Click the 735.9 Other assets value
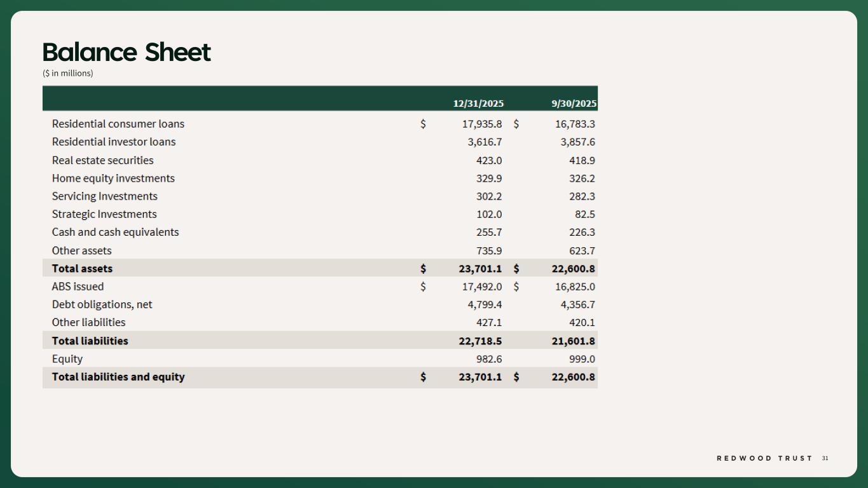 [488, 251]
